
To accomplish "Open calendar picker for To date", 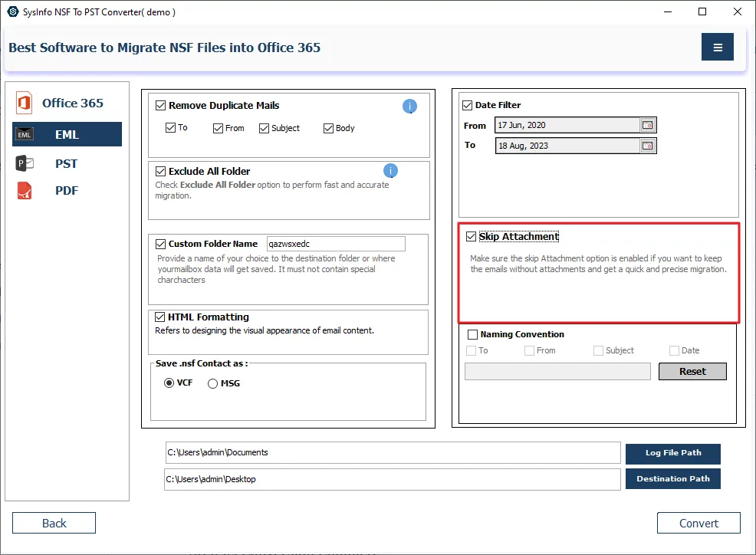I will pyautogui.click(x=648, y=146).
